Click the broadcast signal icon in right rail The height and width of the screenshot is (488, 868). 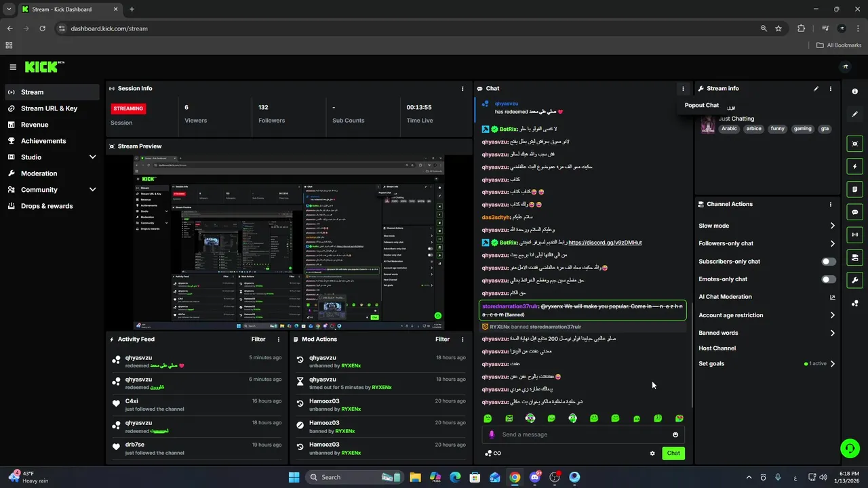pyautogui.click(x=854, y=235)
